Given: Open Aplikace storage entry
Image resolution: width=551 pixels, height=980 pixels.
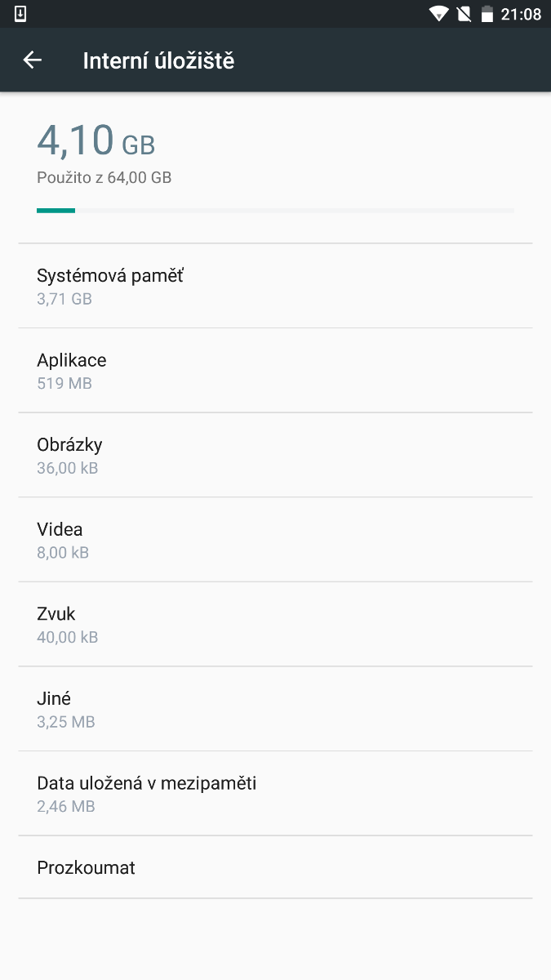Looking at the screenshot, I should click(x=275, y=371).
